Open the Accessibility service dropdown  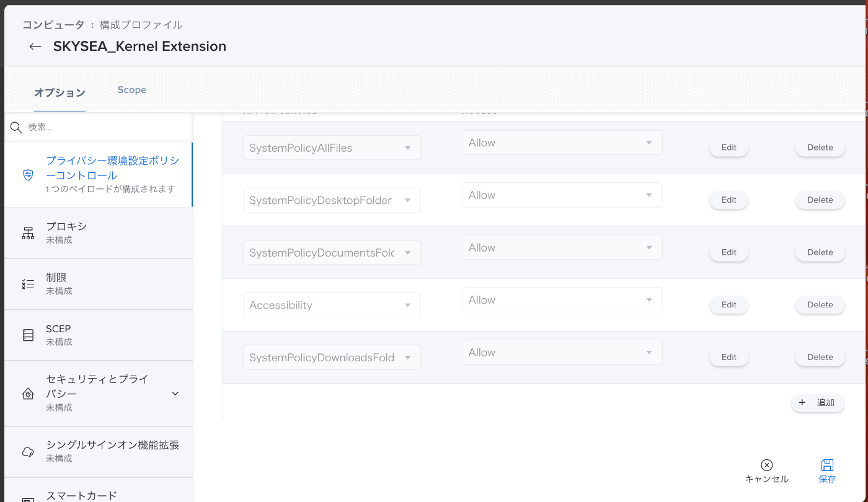coord(332,305)
